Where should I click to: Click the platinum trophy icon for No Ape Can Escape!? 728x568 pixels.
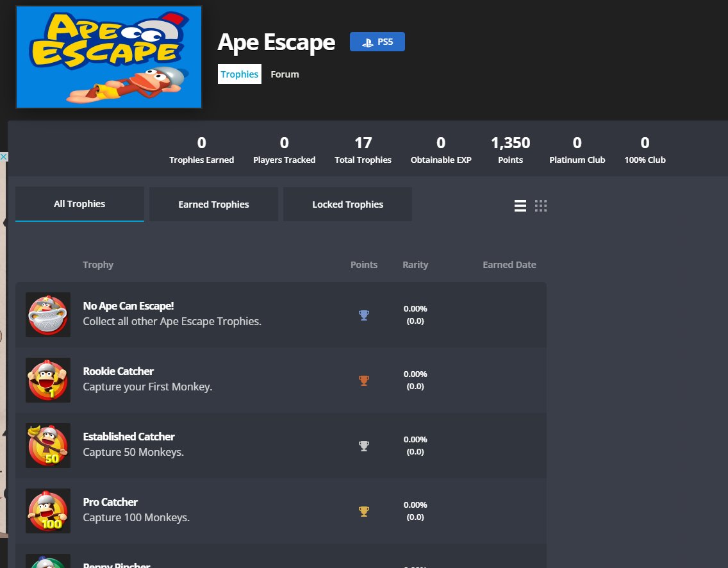pos(364,315)
